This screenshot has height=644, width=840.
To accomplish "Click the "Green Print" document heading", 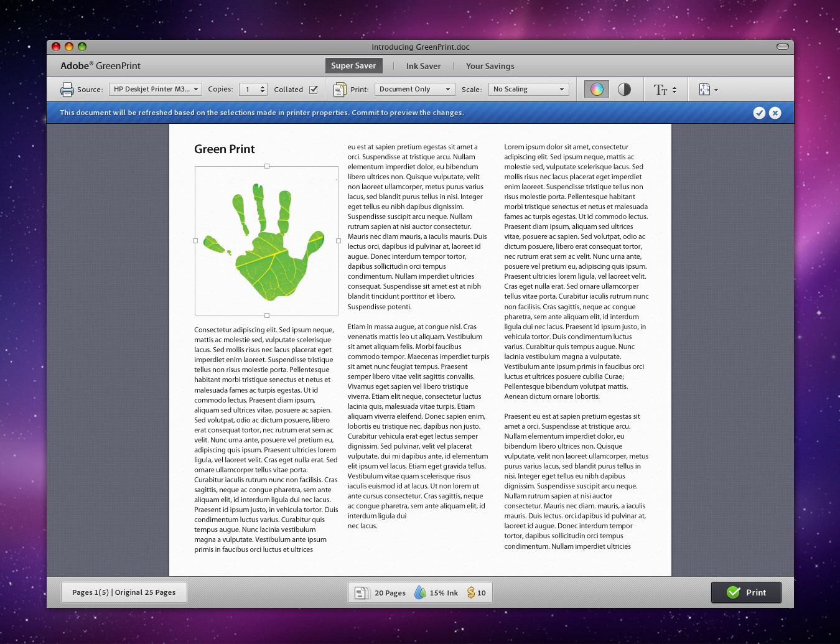I will [225, 149].
